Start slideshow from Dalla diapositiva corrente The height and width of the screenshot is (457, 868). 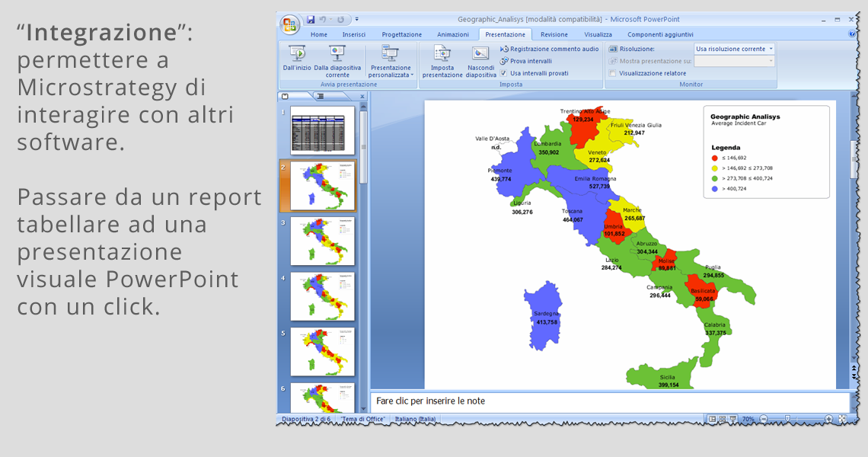[337, 53]
